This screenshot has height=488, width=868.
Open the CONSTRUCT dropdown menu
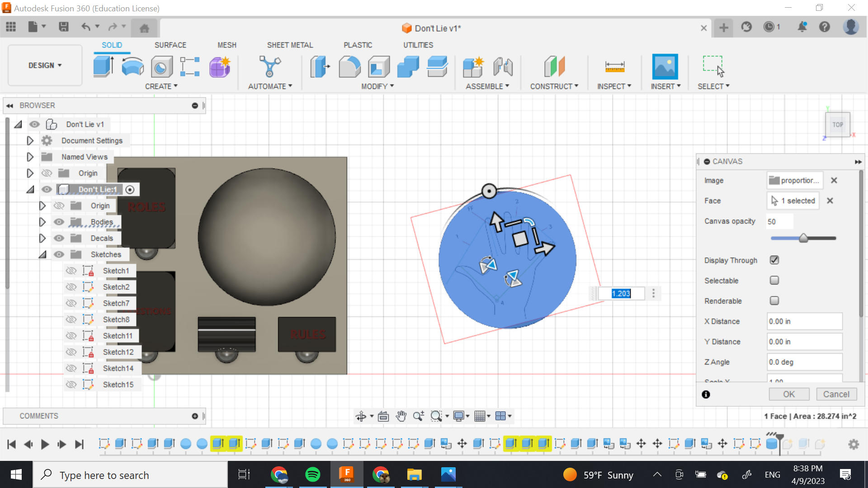point(554,86)
